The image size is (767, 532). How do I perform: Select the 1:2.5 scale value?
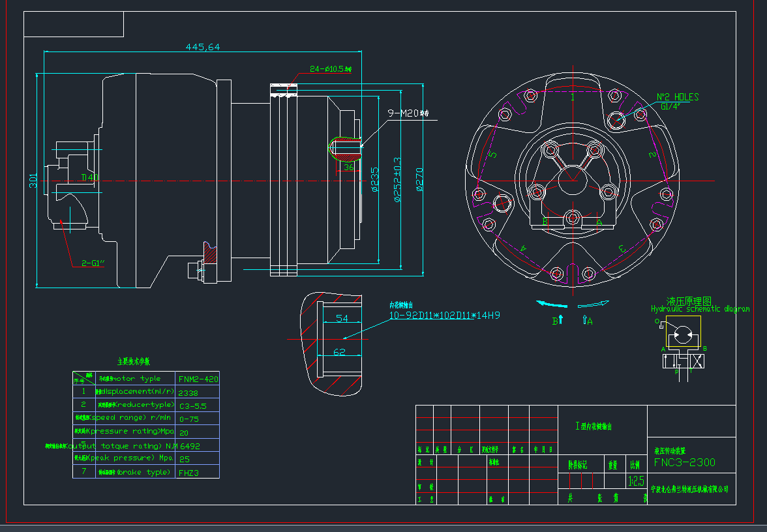coord(635,482)
